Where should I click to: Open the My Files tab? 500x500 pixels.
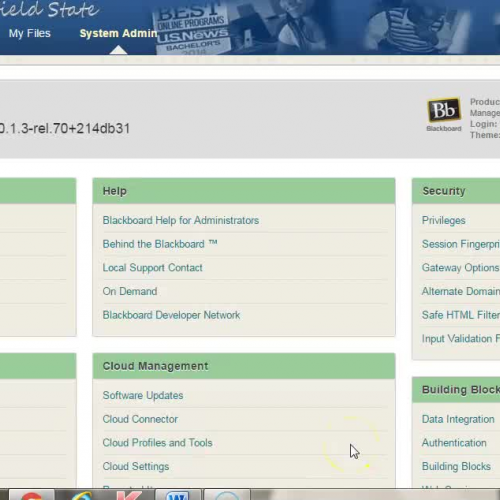29,33
